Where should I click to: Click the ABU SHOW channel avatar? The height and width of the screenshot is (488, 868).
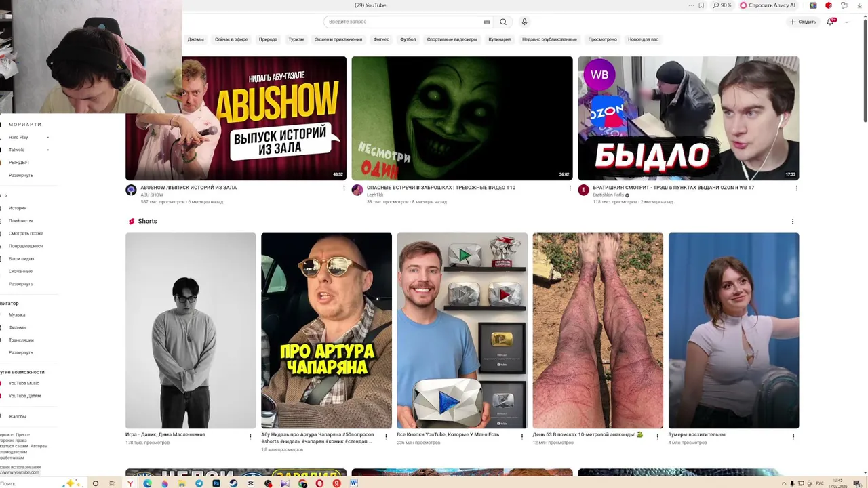point(131,190)
